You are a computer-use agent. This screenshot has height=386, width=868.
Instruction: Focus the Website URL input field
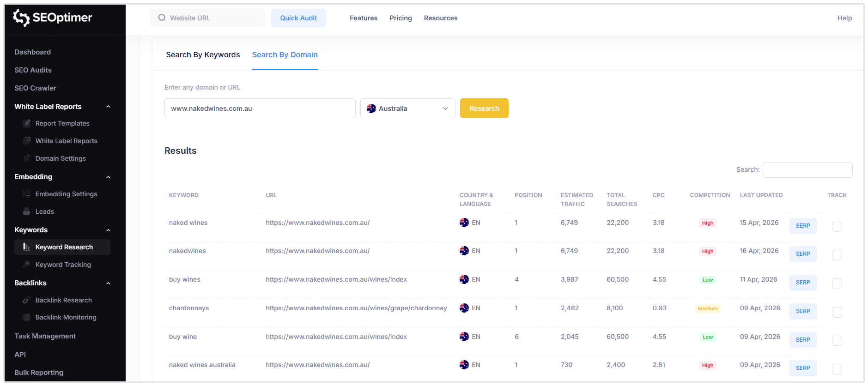(x=208, y=18)
